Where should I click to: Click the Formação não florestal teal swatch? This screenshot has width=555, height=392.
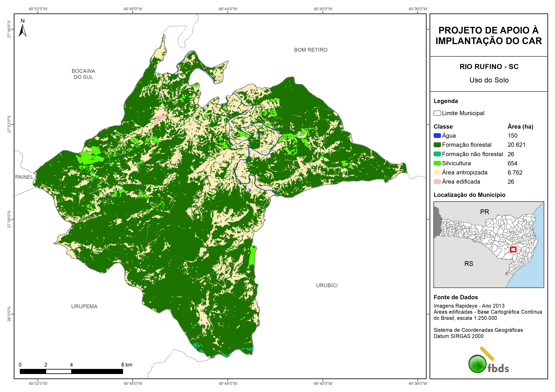pos(437,154)
